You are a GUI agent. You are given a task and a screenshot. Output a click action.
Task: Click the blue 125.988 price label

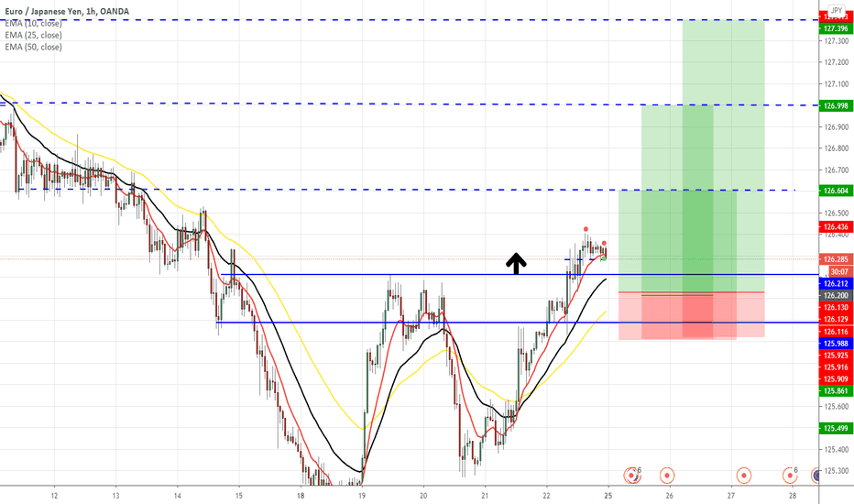click(836, 344)
